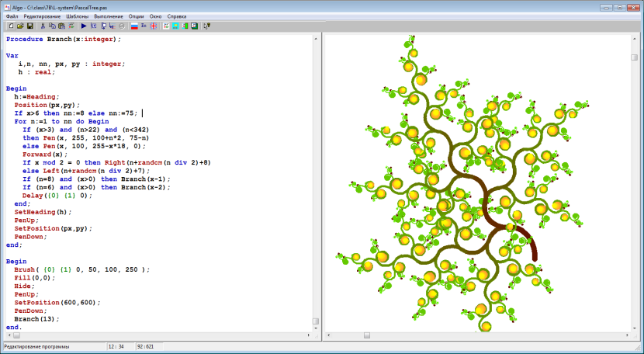
Task: Select the British flag language icon
Action: [153, 26]
